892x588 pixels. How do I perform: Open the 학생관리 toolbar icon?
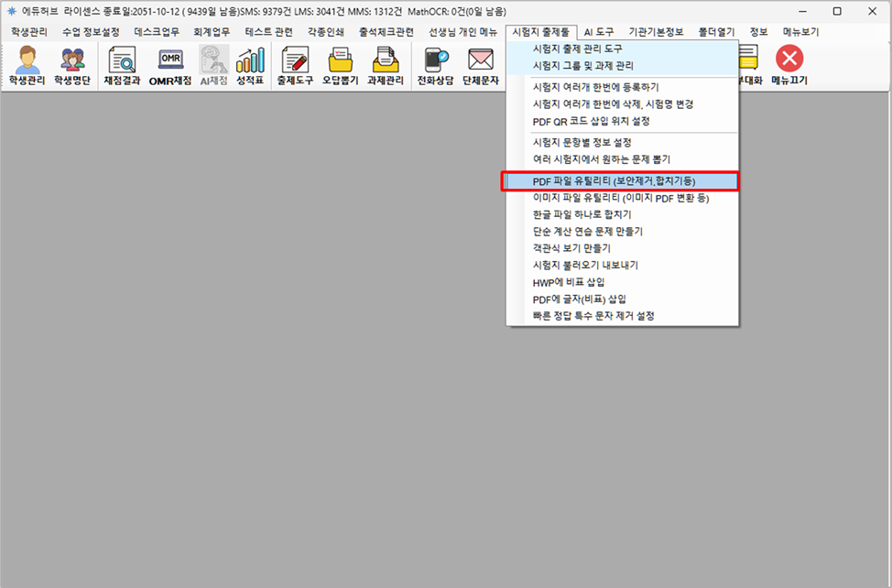[27, 64]
